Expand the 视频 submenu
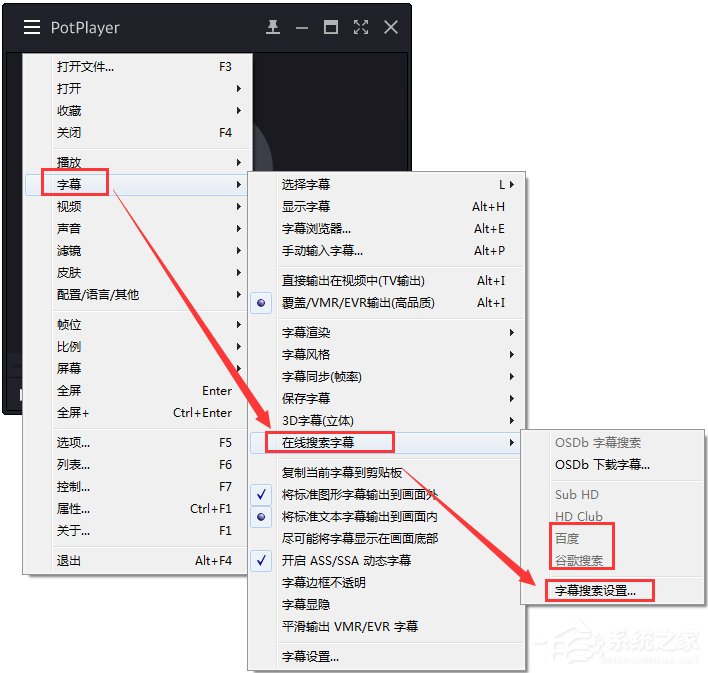This screenshot has width=708, height=673. tap(136, 206)
